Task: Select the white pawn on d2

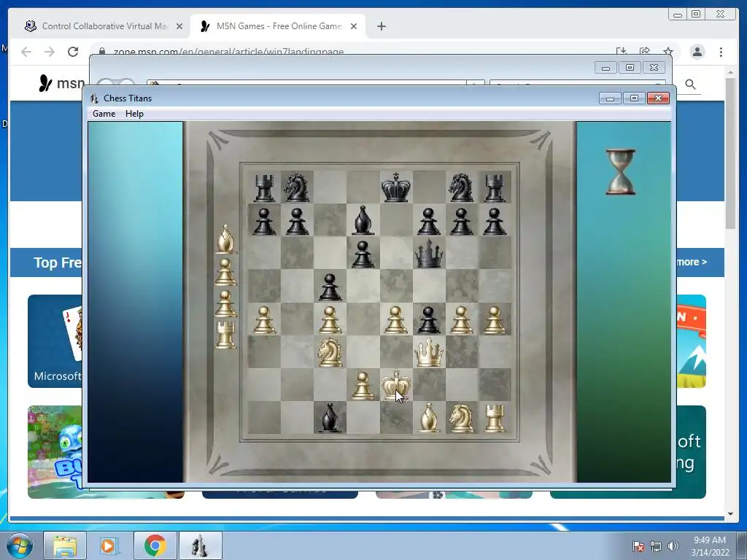Action: tap(363, 385)
